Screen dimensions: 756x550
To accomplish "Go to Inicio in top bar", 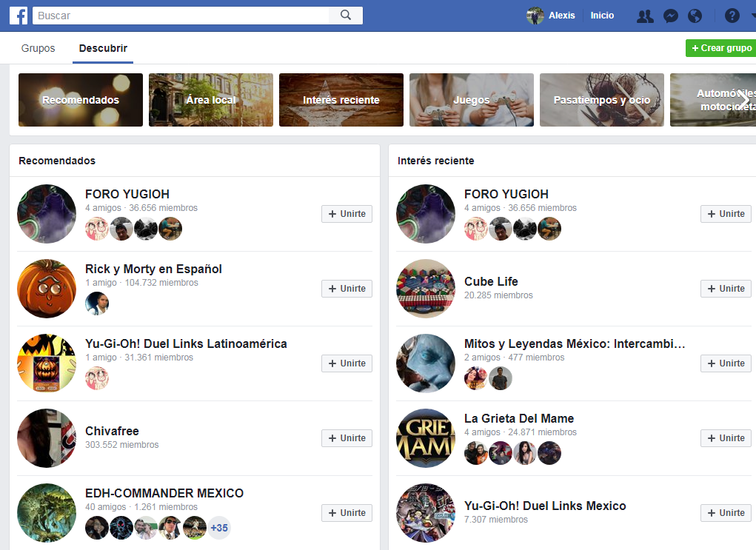I will [602, 16].
